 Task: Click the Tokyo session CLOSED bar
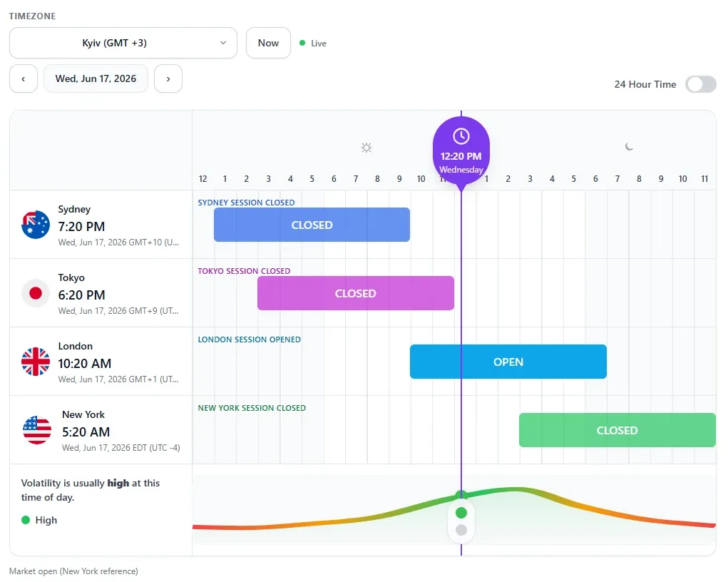click(x=356, y=293)
